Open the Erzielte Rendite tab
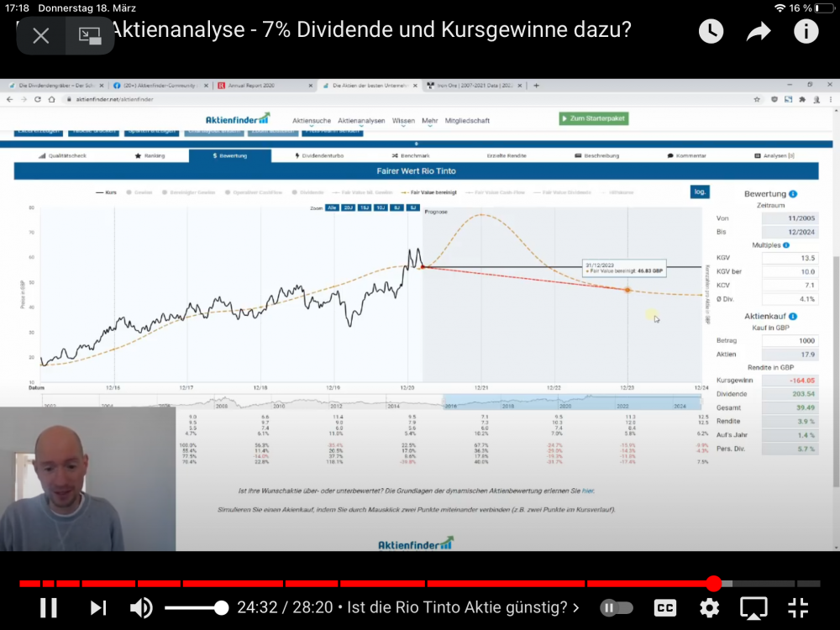 pos(507,156)
